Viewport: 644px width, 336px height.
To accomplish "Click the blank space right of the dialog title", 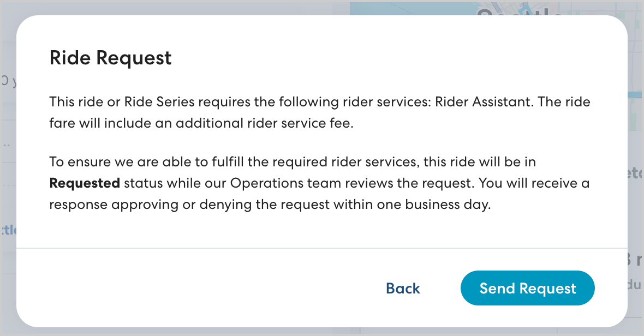I will pyautogui.click(x=382, y=58).
